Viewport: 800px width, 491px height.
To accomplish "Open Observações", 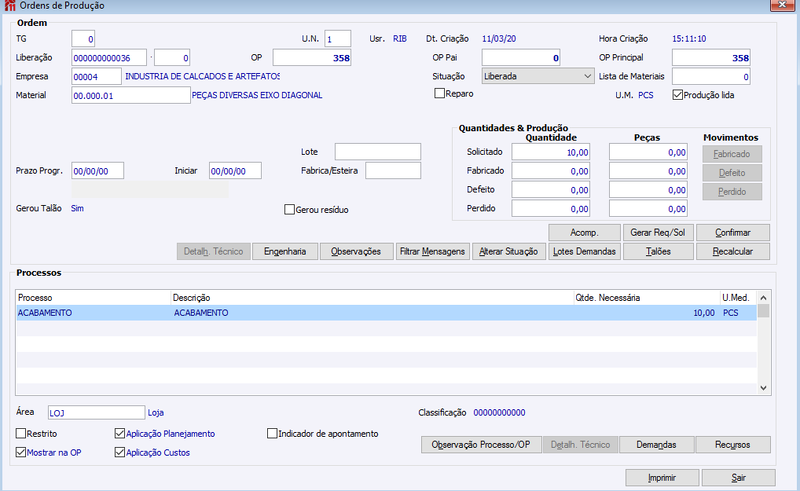I will point(356,252).
